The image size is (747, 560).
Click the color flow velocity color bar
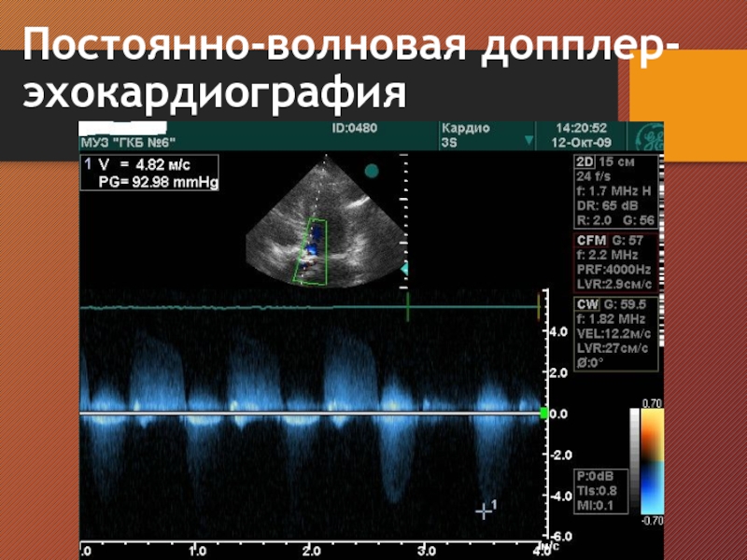[x=652, y=461]
